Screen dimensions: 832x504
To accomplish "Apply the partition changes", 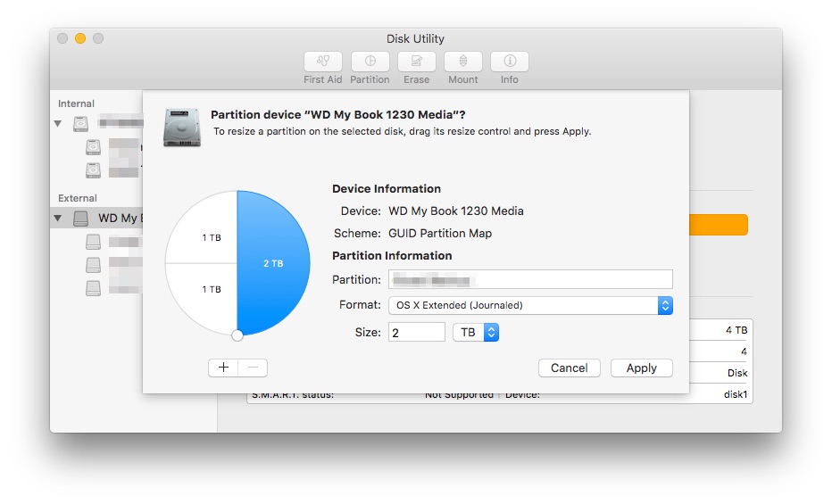I will (x=642, y=368).
